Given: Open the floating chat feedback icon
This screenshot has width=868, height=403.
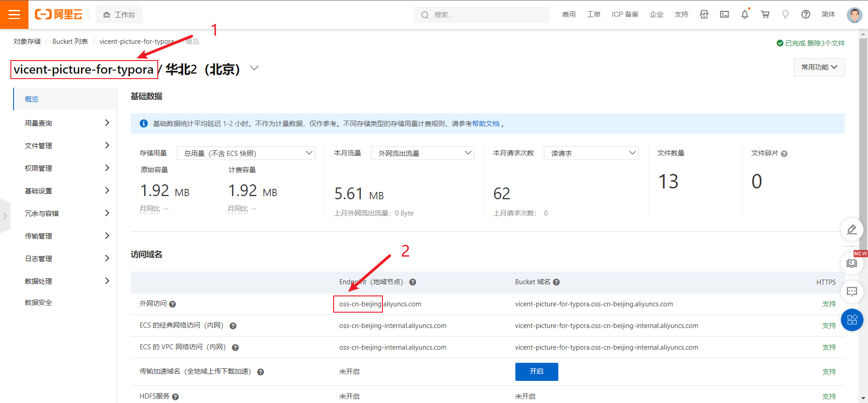Looking at the screenshot, I should [x=852, y=291].
